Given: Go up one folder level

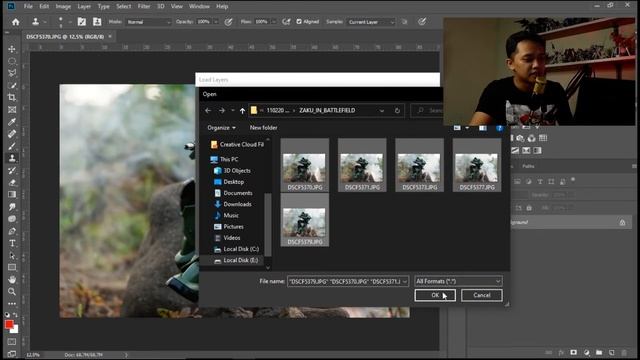Looking at the screenshot, I should point(242,111).
